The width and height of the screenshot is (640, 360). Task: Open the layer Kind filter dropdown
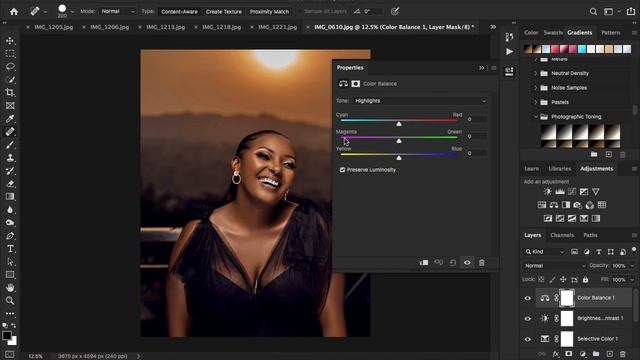tap(545, 252)
